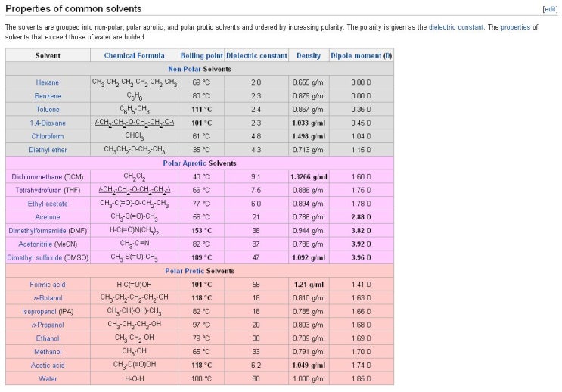Click the dielectric constant value 9.1
The width and height of the screenshot is (562, 392).
256,177
